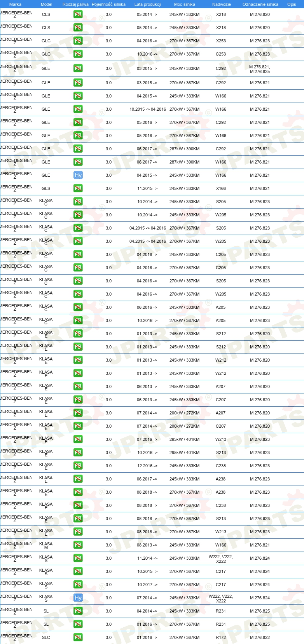Image resolution: width=304 pixels, height=644 pixels.
Task: Click the Model column header
Action: (x=46, y=4)
